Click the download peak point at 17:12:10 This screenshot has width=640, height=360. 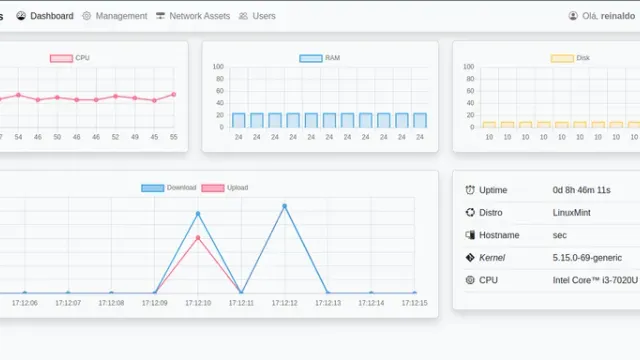(198, 213)
